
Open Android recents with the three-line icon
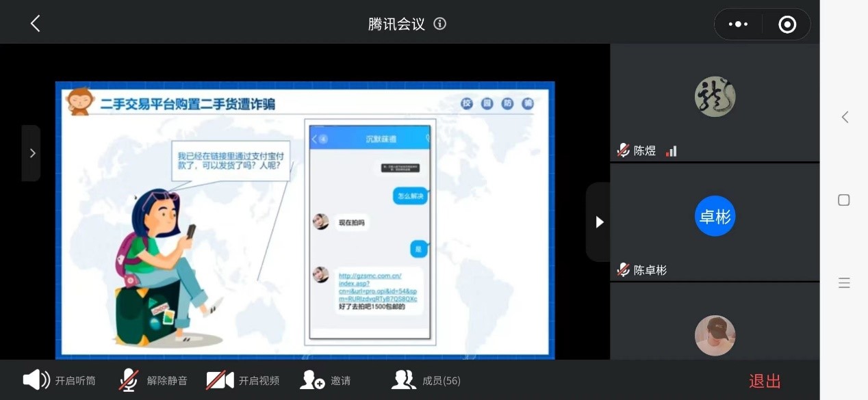[844, 283]
